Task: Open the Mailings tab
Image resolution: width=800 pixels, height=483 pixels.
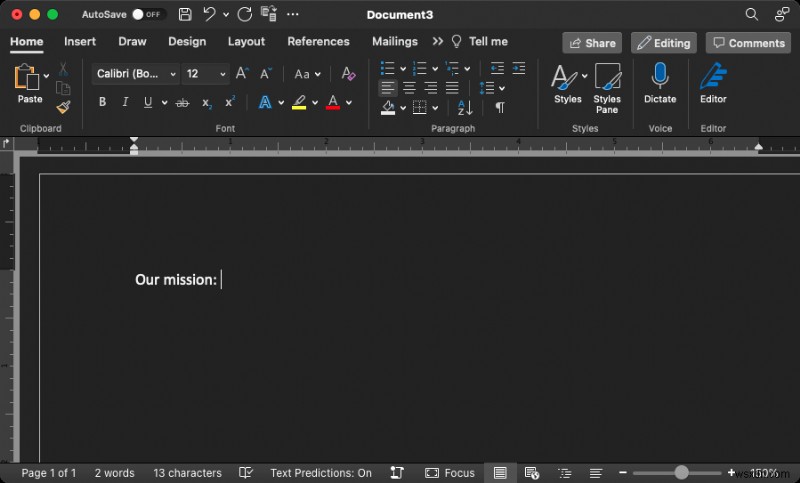Action: 395,41
